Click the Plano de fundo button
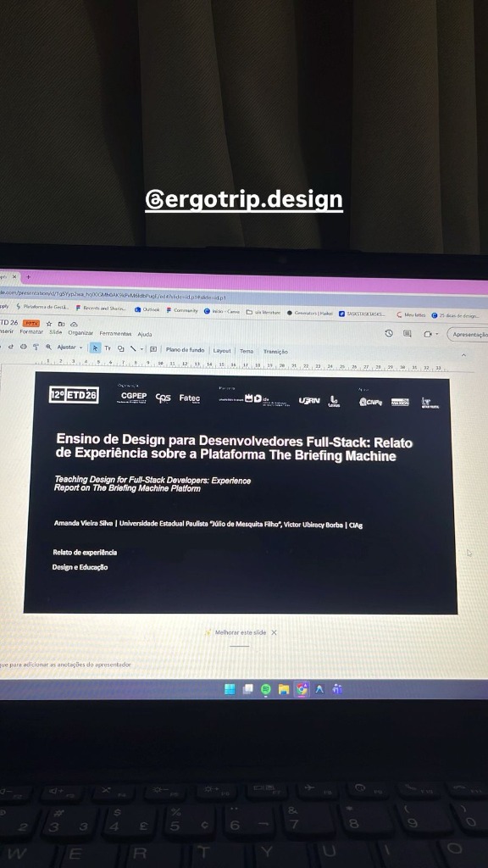 185,350
